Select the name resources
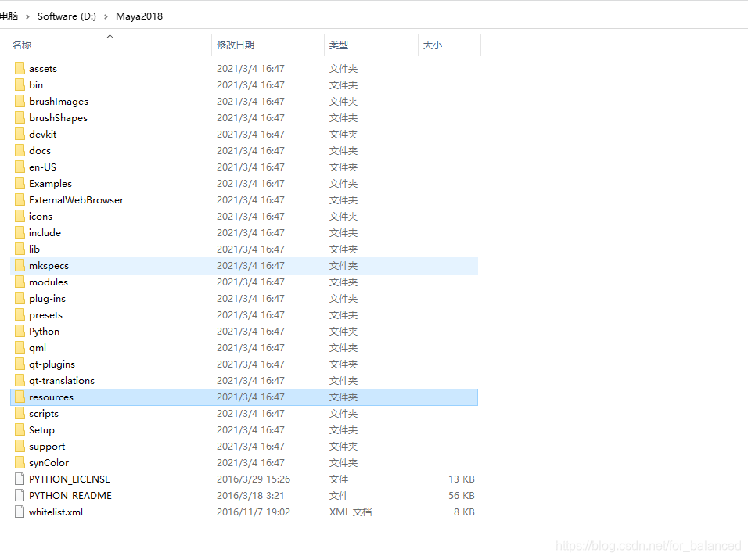The height and width of the screenshot is (560, 748). (51, 397)
